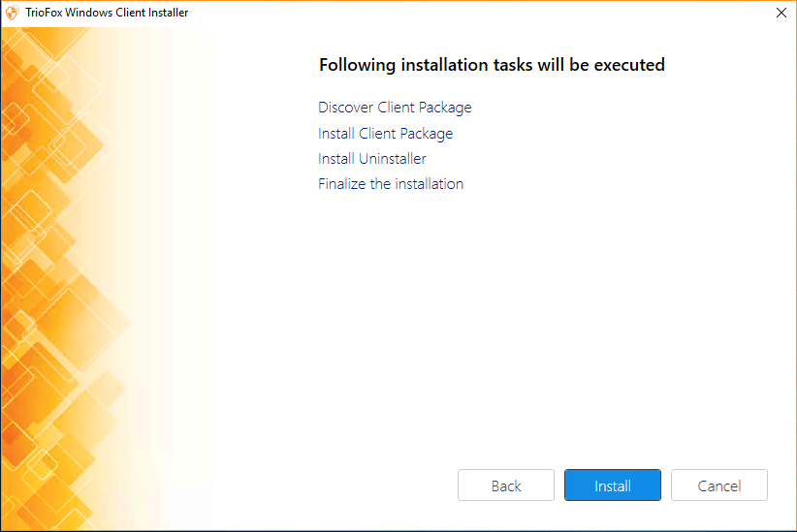Click the word 'Uninstaller' in the task list
The image size is (797, 532).
(393, 159)
